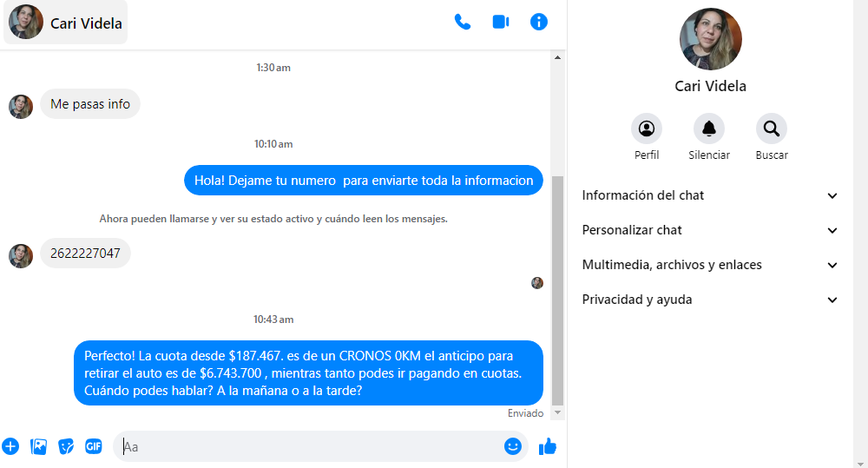Expand Multimedia, archivos y enlaces section
Image resolution: width=868 pixels, height=468 pixels.
[x=710, y=265]
